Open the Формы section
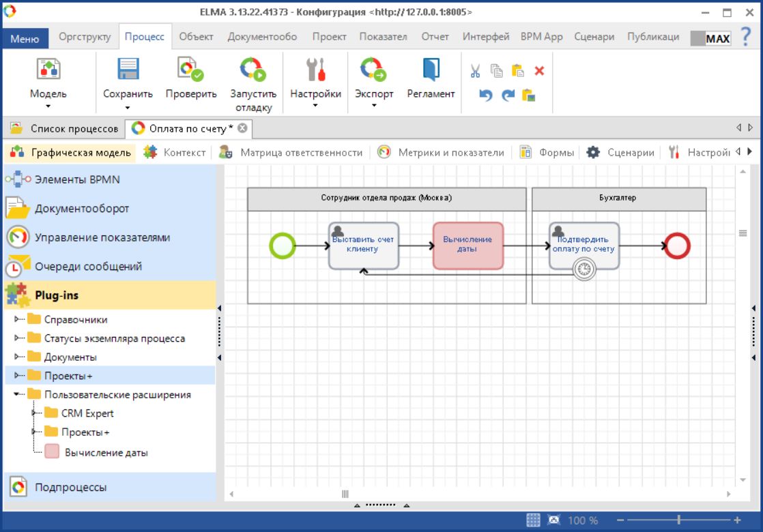Image resolution: width=763 pixels, height=532 pixels. [x=547, y=152]
